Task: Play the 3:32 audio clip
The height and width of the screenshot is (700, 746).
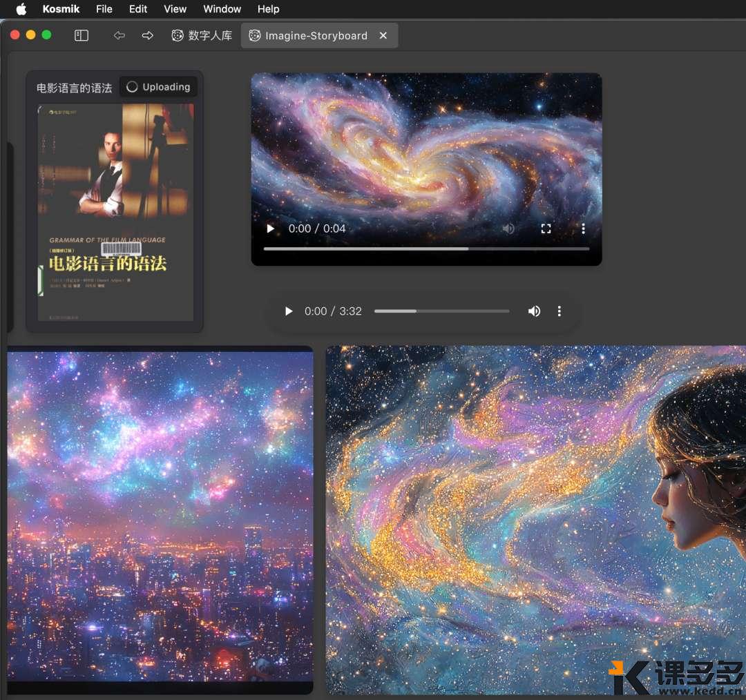Action: 288,311
